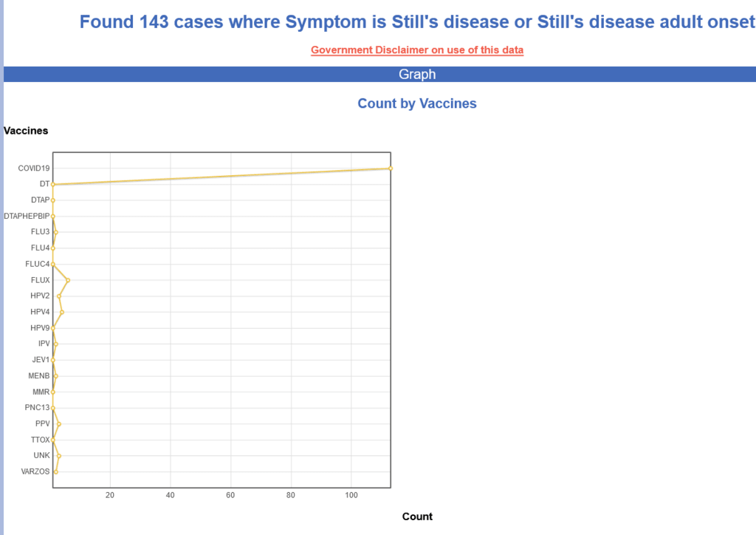This screenshot has width=756, height=535.
Task: Click the COVID19 axis label
Action: pos(34,168)
